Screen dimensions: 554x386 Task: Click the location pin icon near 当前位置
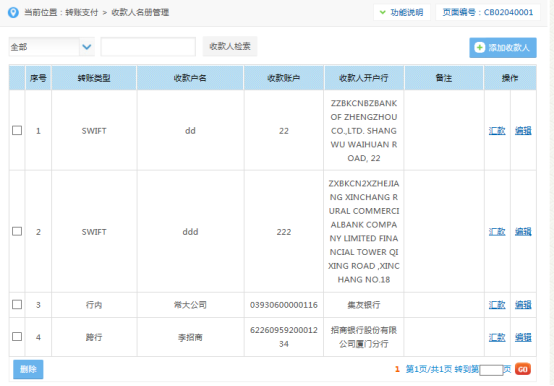click(x=13, y=13)
